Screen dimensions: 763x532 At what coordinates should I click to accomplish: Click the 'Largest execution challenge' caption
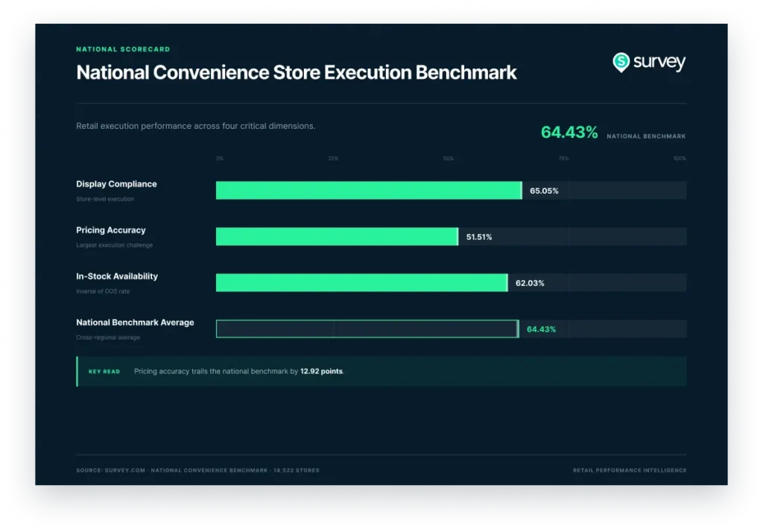tap(114, 245)
